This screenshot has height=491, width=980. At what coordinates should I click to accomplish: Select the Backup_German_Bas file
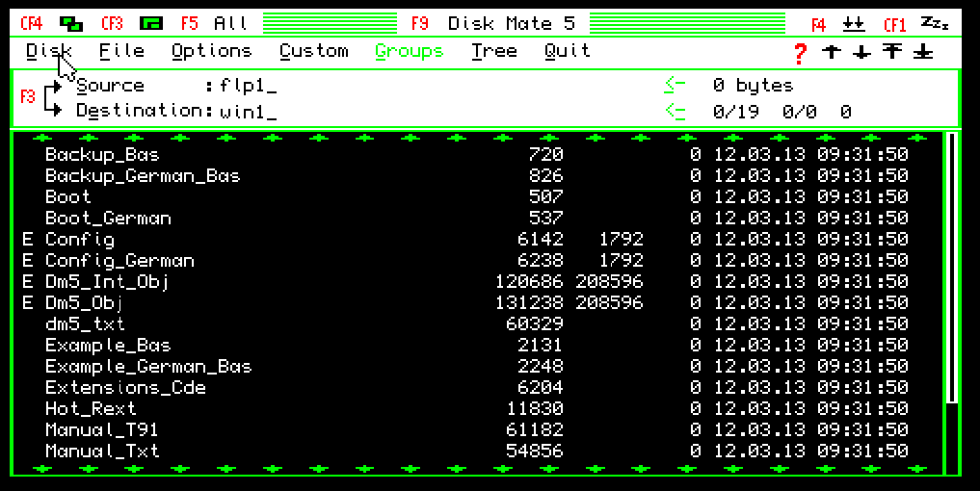(x=477, y=175)
